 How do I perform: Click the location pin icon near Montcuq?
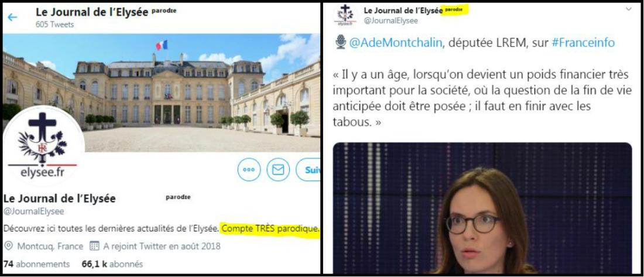click(8, 246)
